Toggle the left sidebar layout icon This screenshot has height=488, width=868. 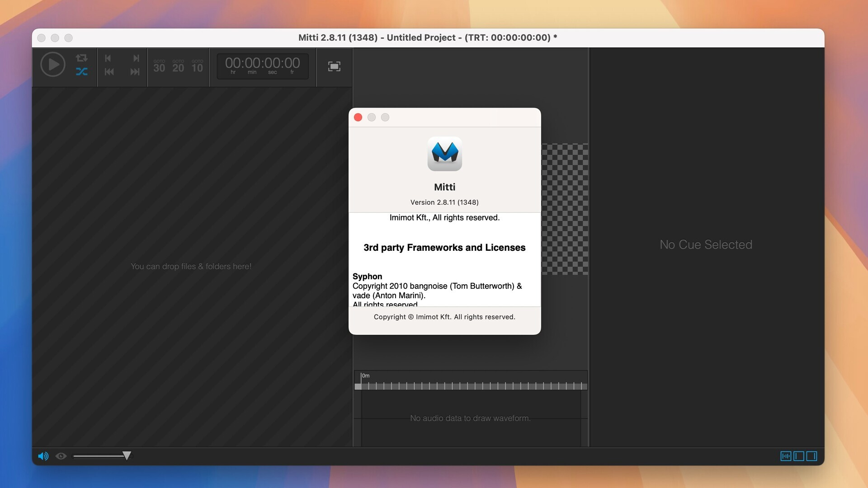click(x=799, y=456)
